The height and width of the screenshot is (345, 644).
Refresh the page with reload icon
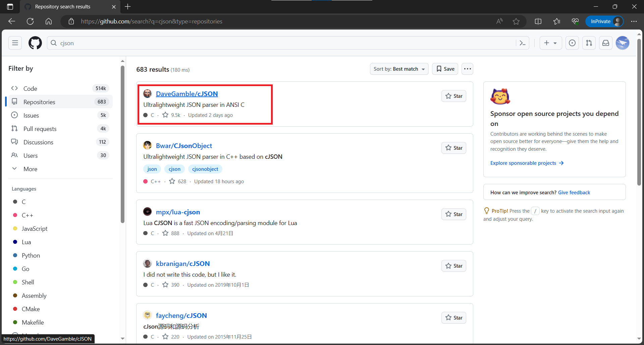point(30,21)
